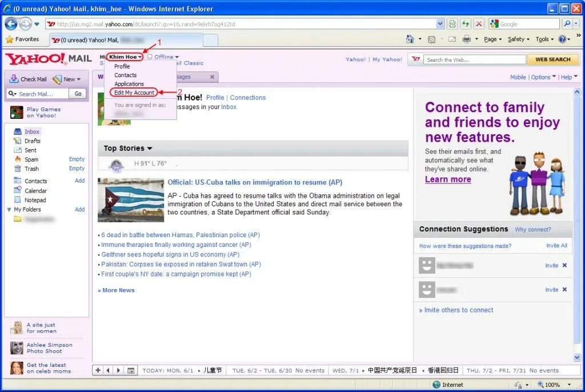Screen dimensions: 585x392
Task: Click the Compatibility View icon
Action: (452, 24)
